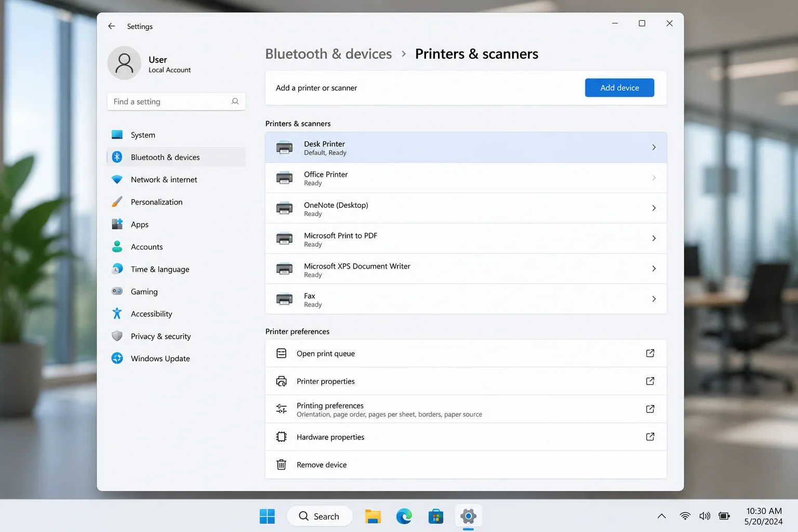
Task: Go to Network & internet settings
Action: (x=176, y=179)
